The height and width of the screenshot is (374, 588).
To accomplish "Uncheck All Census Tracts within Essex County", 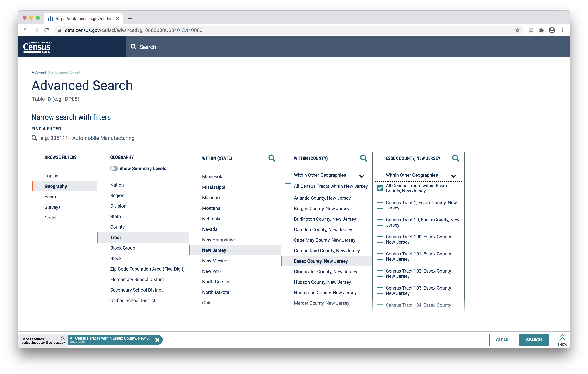I will pyautogui.click(x=380, y=188).
